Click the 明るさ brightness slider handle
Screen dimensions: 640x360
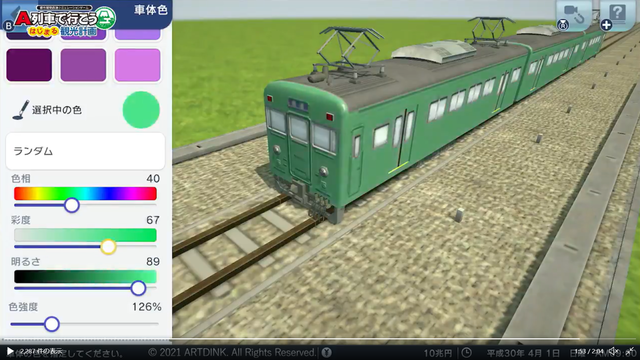pyautogui.click(x=138, y=288)
